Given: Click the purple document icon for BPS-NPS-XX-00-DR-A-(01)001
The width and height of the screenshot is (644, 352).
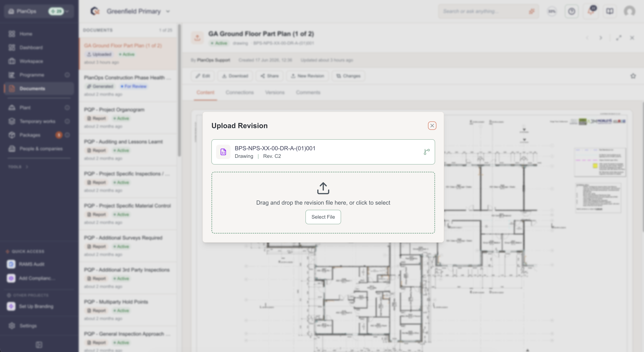Looking at the screenshot, I should (x=223, y=152).
